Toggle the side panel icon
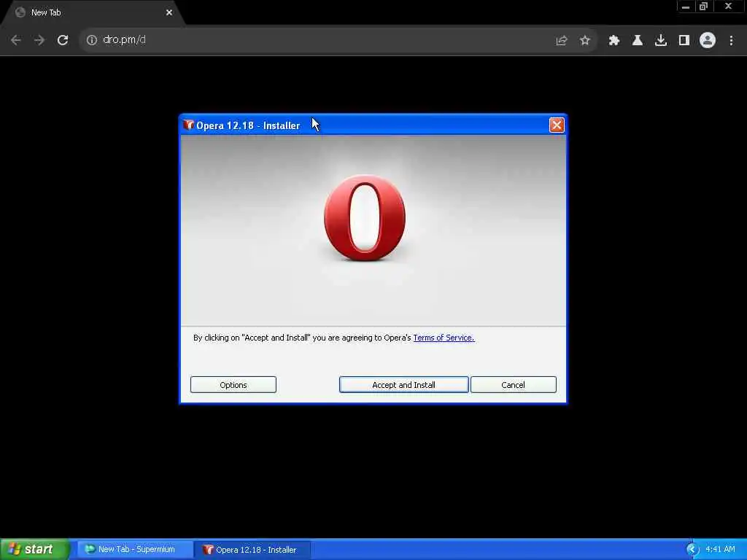The height and width of the screenshot is (560, 747). [x=684, y=41]
